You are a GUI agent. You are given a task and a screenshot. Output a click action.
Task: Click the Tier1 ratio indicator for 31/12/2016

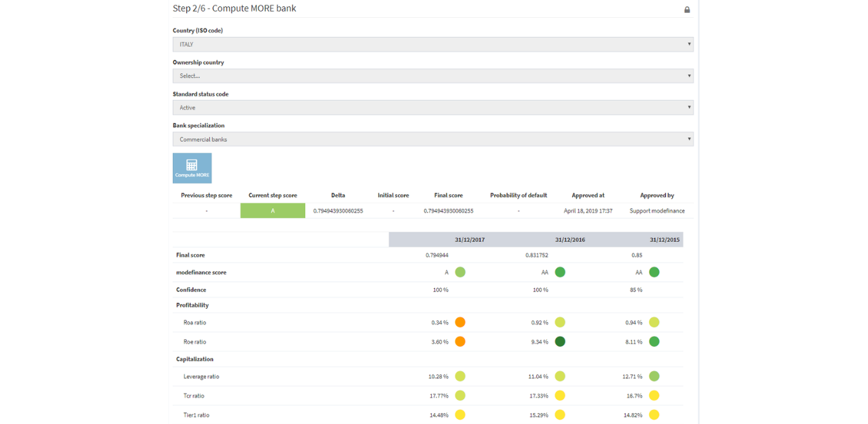pos(560,414)
